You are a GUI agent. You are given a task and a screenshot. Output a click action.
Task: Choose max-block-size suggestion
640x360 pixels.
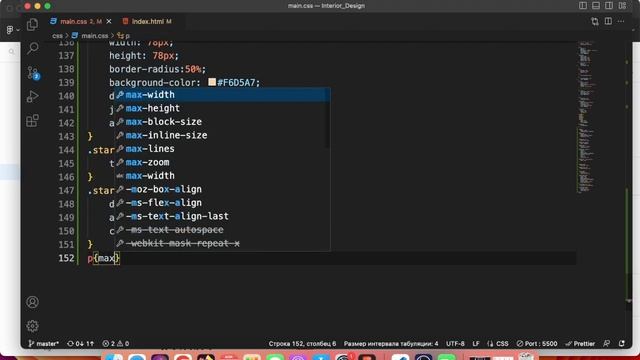pos(222,122)
